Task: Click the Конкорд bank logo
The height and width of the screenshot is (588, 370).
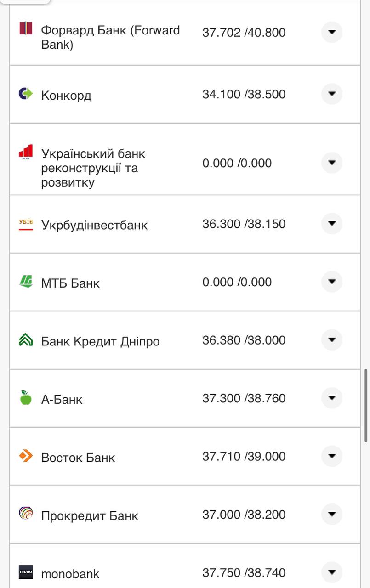Action: [x=25, y=94]
